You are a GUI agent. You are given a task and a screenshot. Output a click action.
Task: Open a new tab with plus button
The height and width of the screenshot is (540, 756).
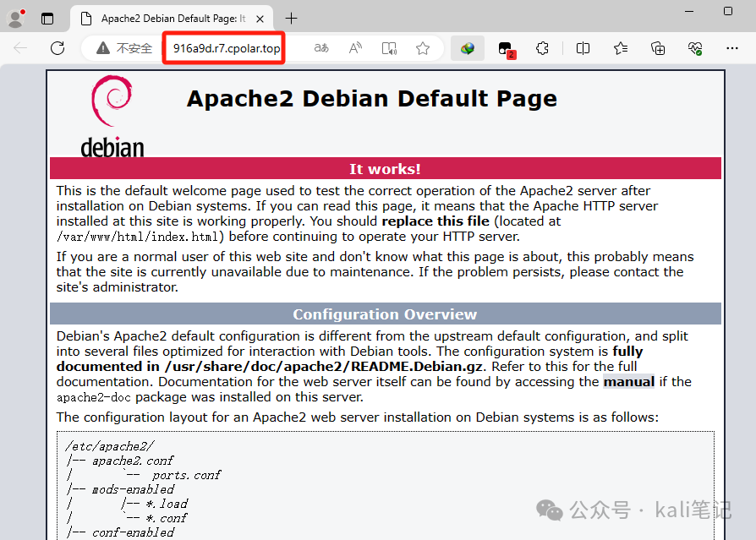click(291, 19)
